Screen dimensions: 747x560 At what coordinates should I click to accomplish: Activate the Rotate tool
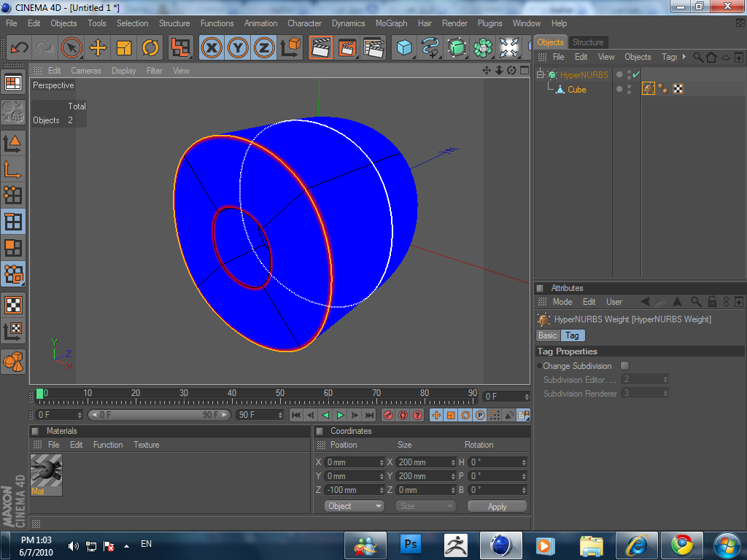tap(150, 47)
